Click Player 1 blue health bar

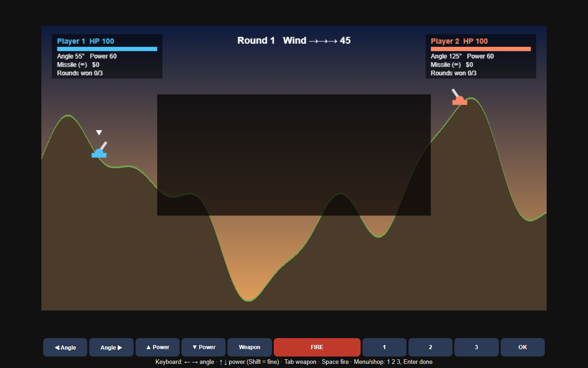point(107,49)
